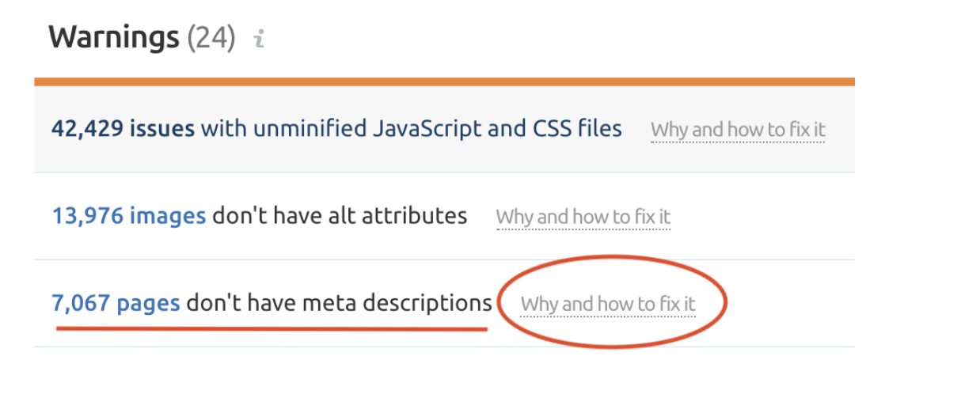Click the red circle annotation outline
Image resolution: width=980 pixels, height=394 pixels.
(x=724, y=302)
